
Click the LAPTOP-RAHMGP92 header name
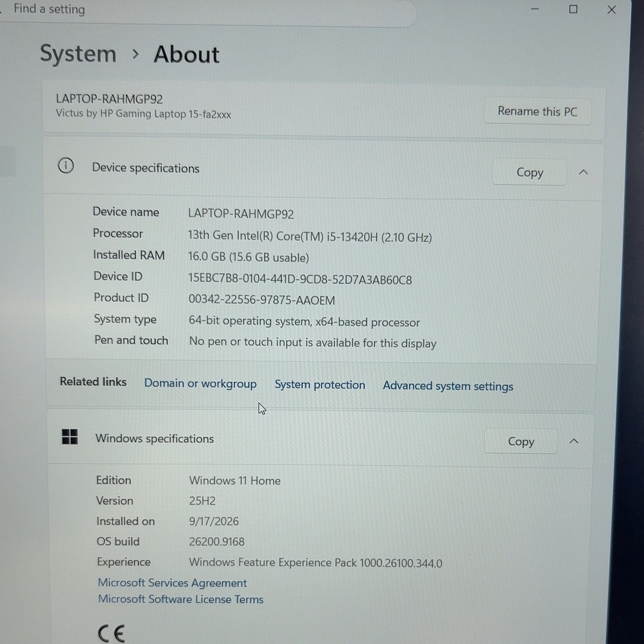[109, 99]
